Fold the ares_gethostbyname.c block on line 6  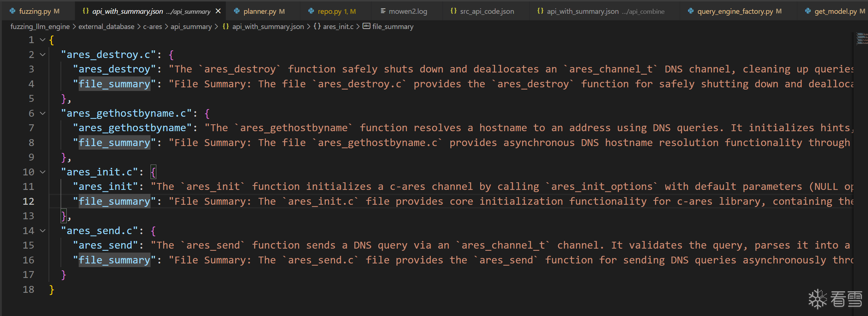(43, 113)
